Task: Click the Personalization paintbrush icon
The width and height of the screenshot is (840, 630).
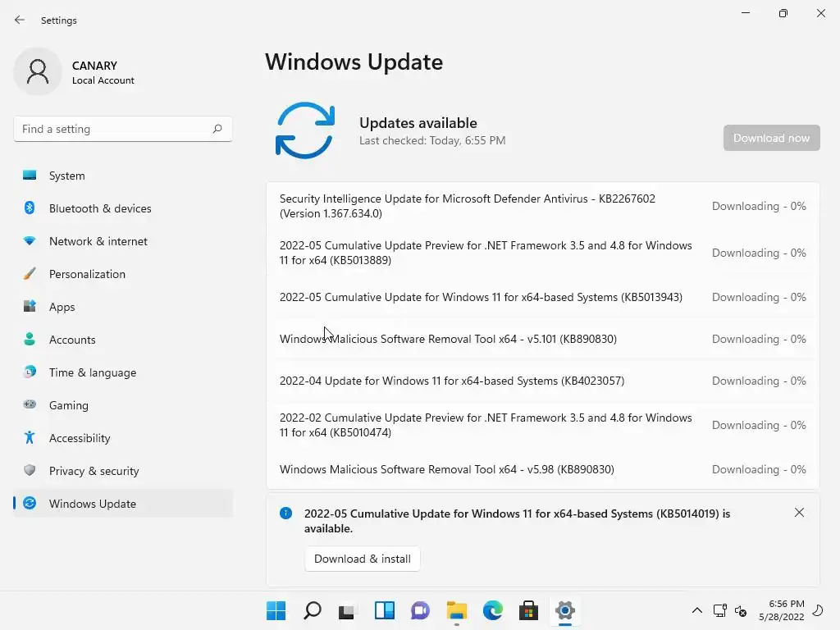Action: [30, 274]
